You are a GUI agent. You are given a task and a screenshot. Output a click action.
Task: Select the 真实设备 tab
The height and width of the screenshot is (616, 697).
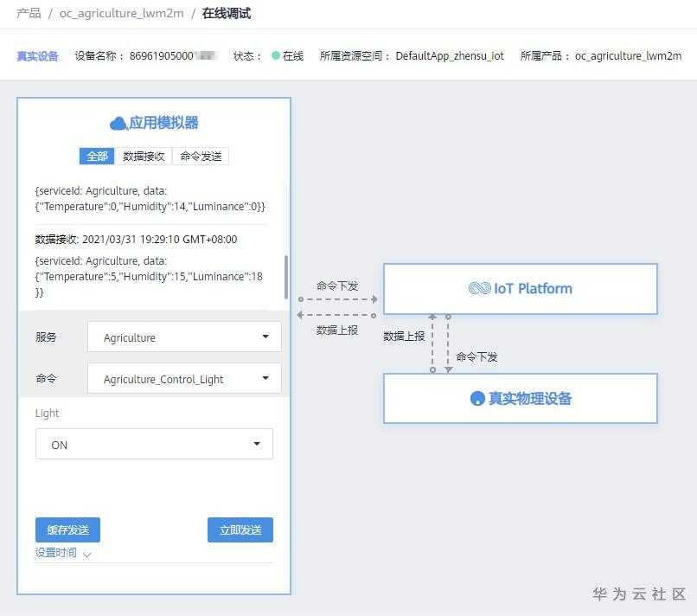[37, 56]
